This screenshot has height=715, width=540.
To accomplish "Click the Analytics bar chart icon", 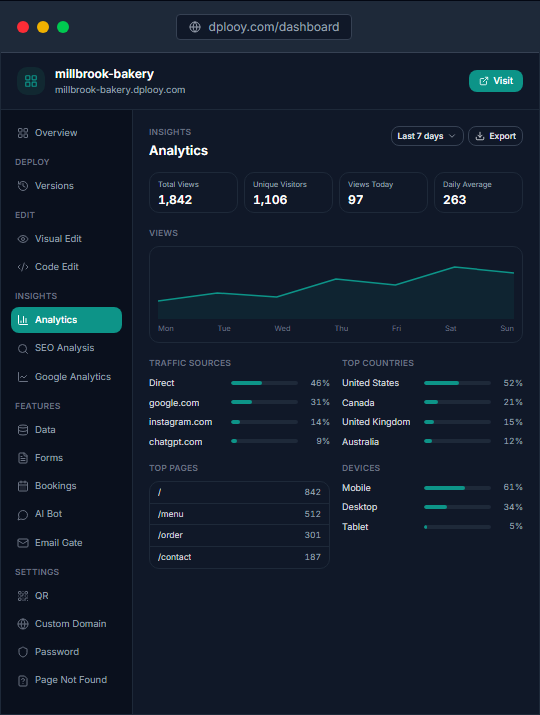I will [23, 320].
